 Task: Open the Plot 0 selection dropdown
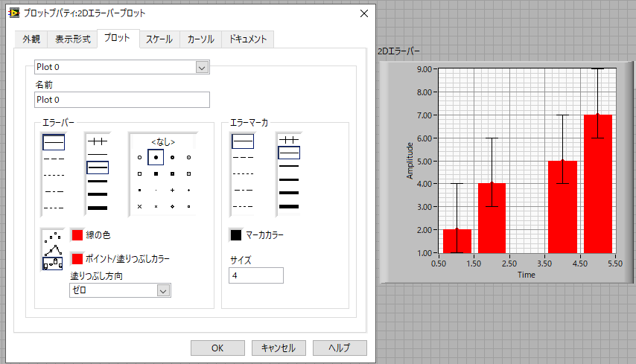[201, 68]
